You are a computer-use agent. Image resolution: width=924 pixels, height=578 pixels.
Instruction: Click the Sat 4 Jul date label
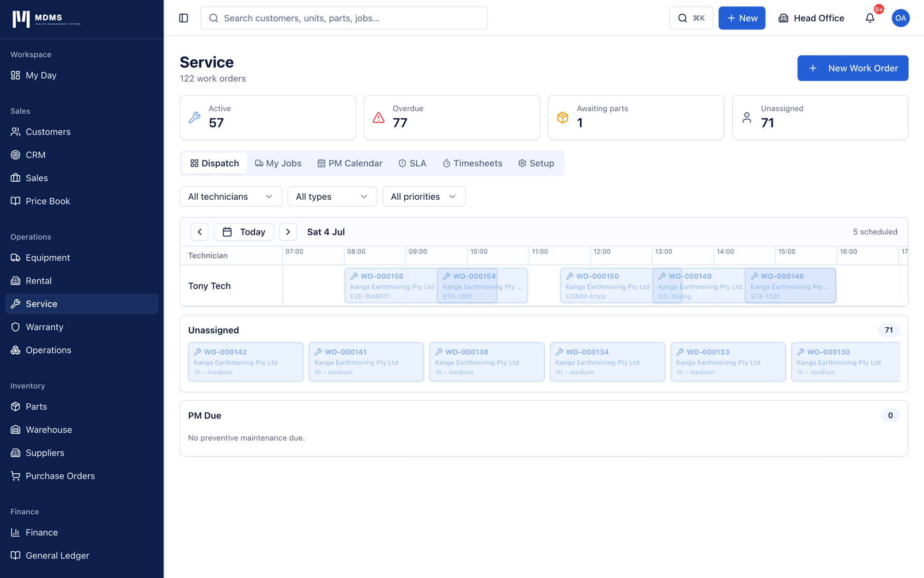tap(326, 232)
